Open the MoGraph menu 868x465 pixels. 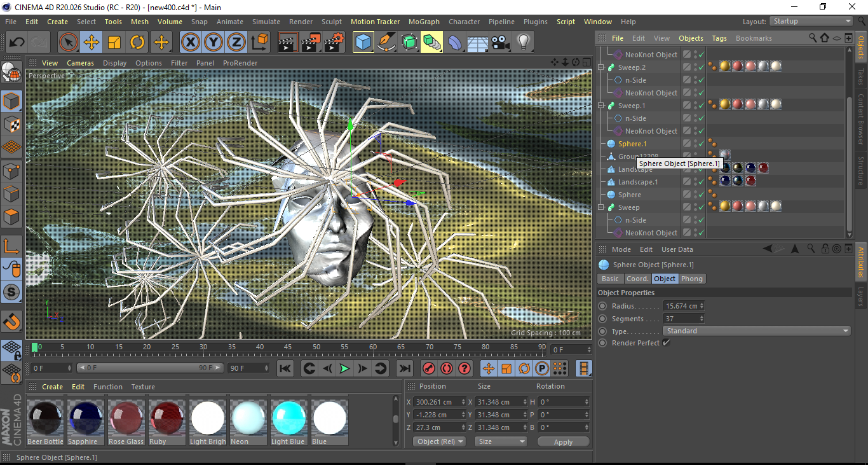pyautogui.click(x=424, y=22)
